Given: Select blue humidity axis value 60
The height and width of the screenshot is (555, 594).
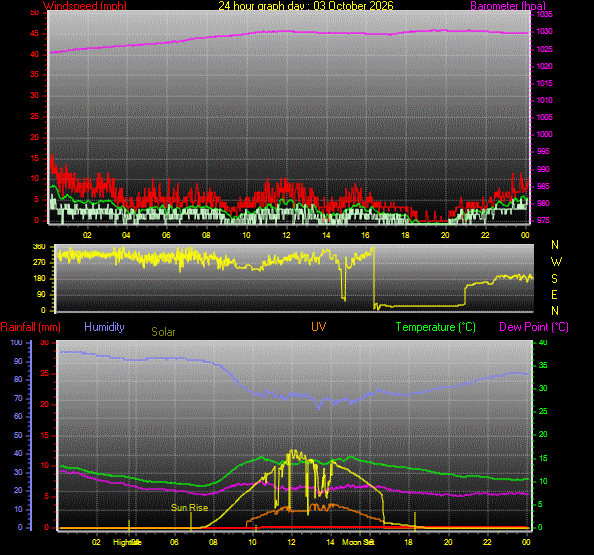Looking at the screenshot, I should point(18,416).
